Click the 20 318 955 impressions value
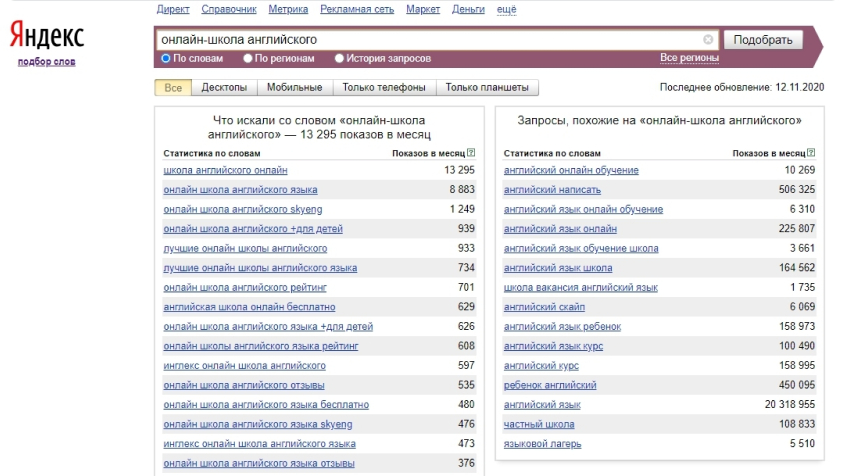 point(789,404)
